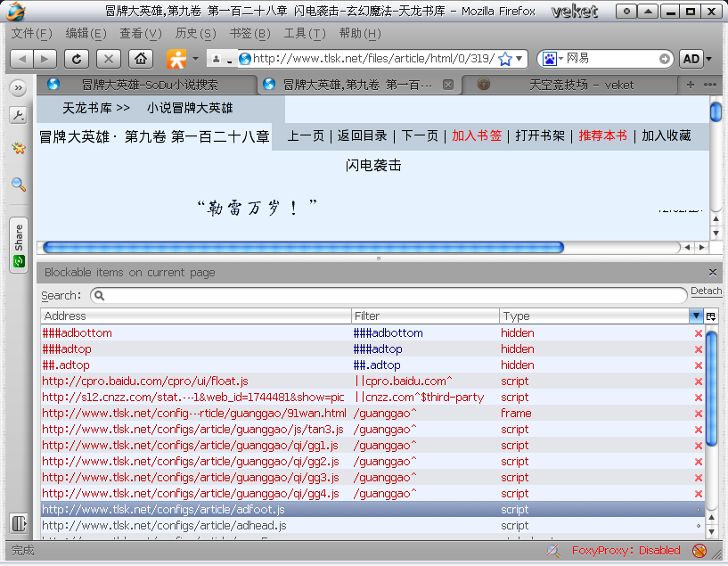728x566 pixels.
Task: Click the 打开书架 link
Action: 540,136
